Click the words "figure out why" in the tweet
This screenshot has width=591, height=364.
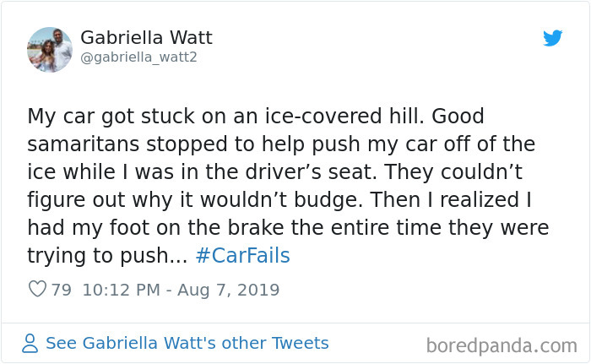pos(101,199)
